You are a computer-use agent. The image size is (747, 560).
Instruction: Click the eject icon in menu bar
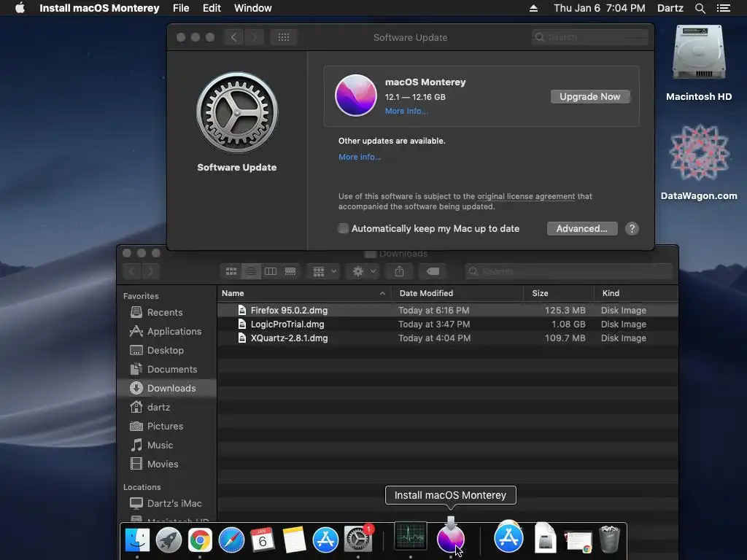click(533, 8)
